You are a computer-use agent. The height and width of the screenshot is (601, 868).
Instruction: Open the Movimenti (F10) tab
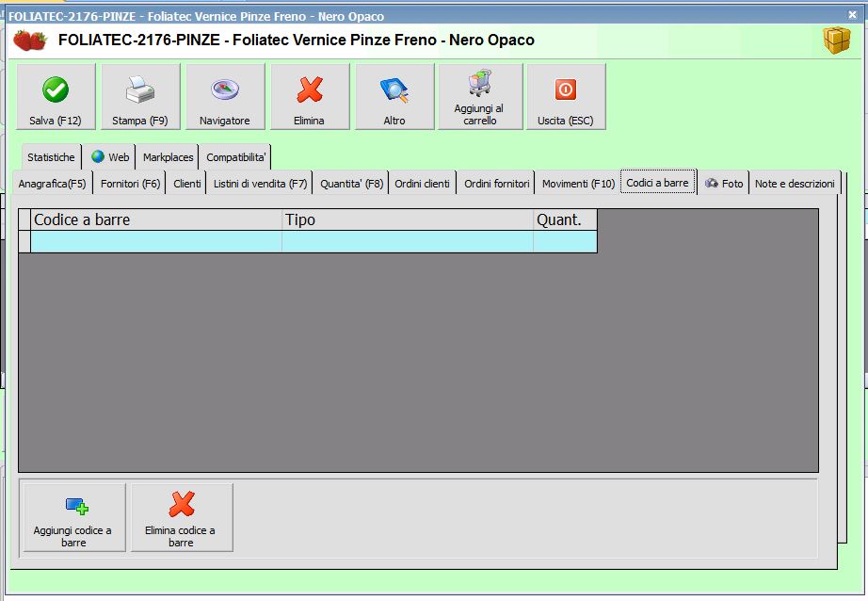[578, 184]
